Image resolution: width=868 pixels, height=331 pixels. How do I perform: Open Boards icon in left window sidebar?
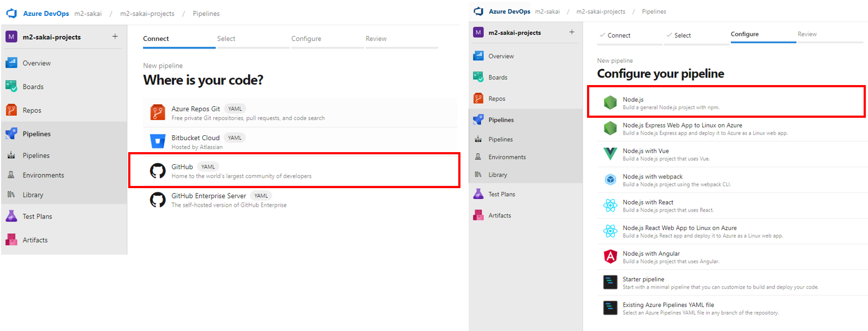[x=11, y=86]
